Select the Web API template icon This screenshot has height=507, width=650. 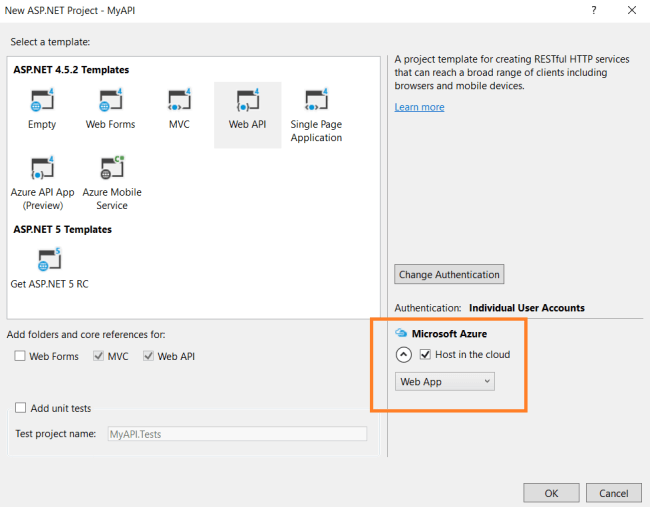247,100
